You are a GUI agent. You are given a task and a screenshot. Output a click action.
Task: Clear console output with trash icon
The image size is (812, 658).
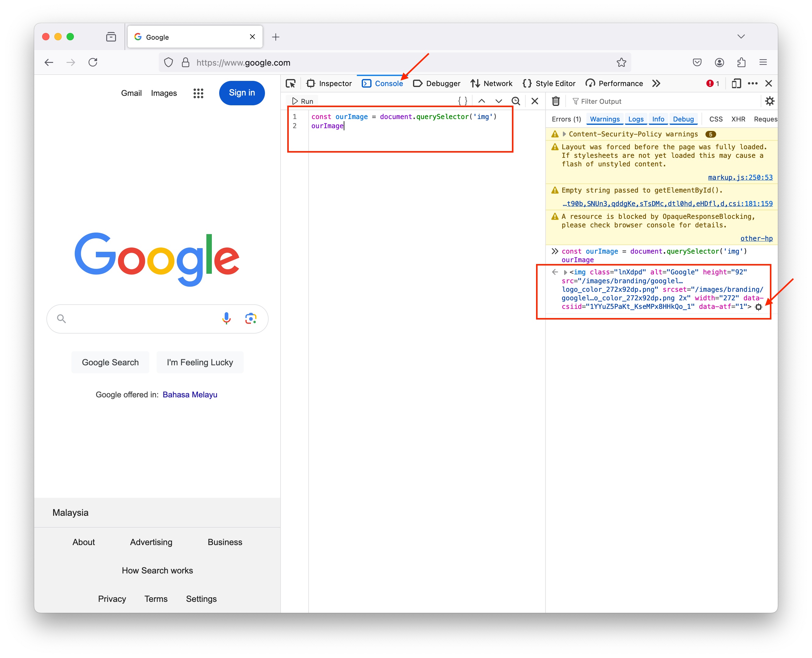pos(555,101)
